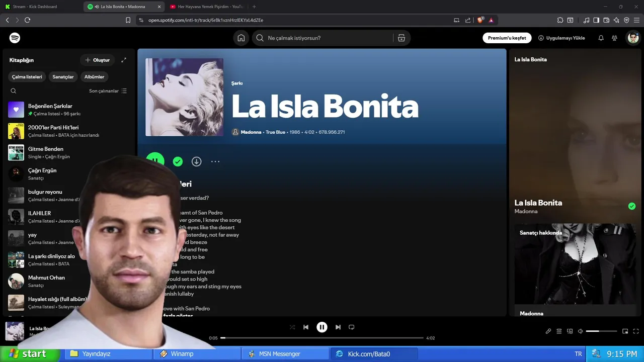Screen dimensions: 644x362
Task: Toggle shuffle in the player bar
Action: tap(292, 327)
